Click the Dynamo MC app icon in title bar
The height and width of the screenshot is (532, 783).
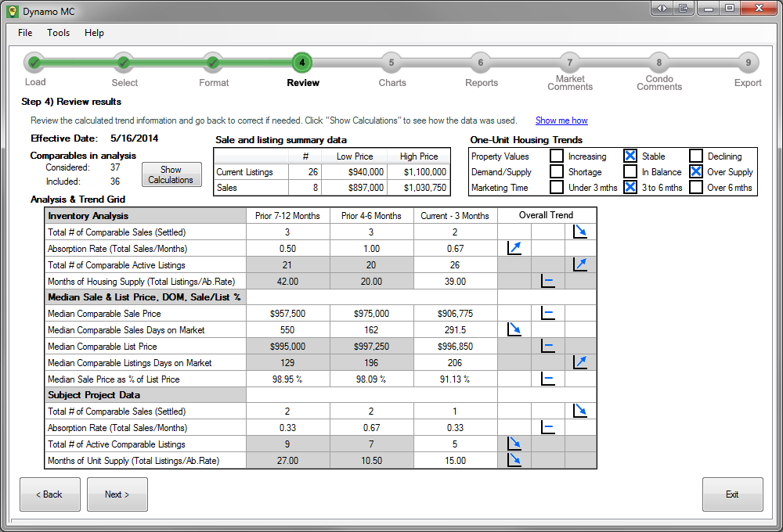coord(13,10)
